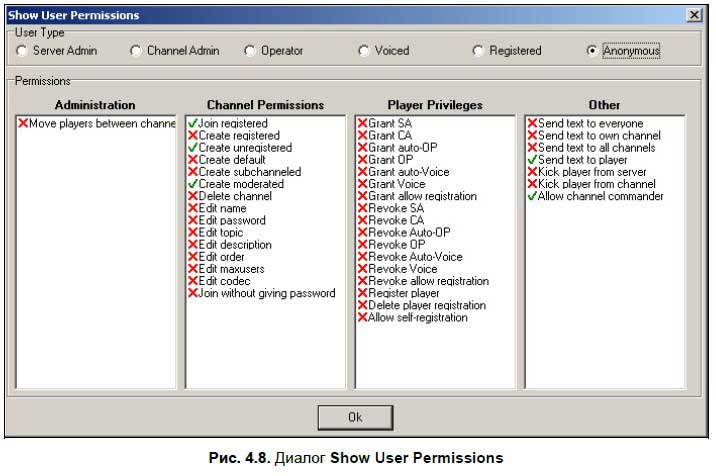Click red X next to Grant SA

tap(363, 124)
